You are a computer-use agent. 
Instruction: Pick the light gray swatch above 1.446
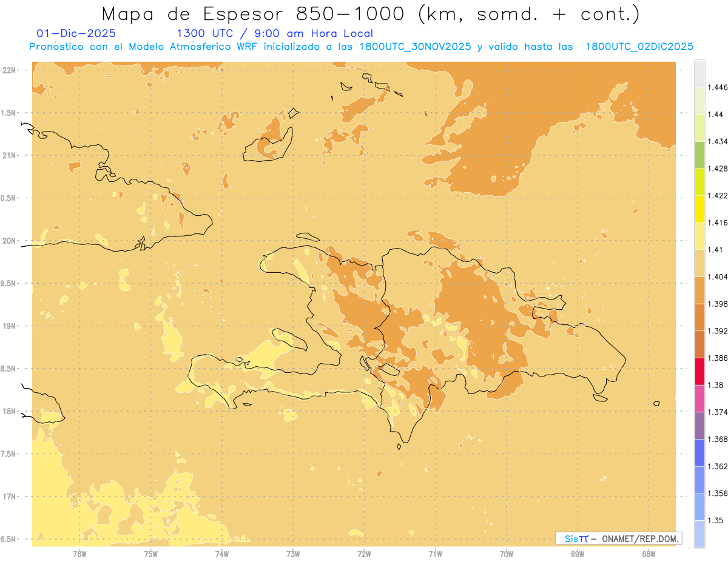coord(699,74)
